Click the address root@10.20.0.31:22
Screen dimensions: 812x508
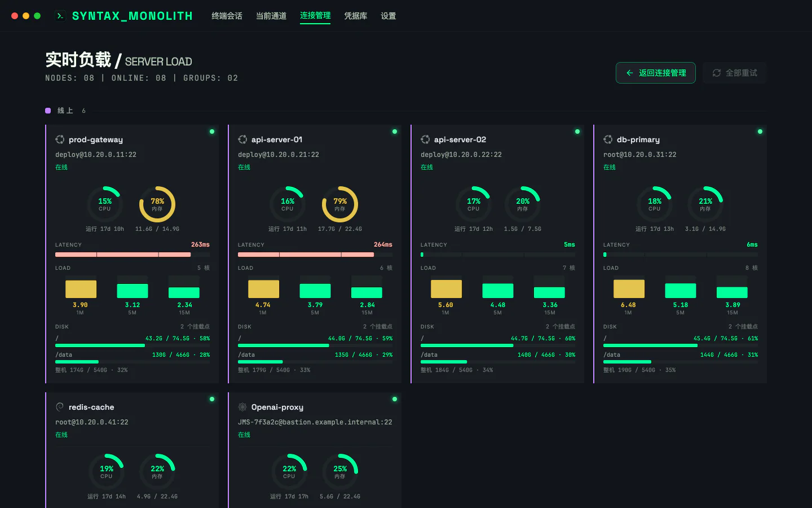(x=640, y=155)
